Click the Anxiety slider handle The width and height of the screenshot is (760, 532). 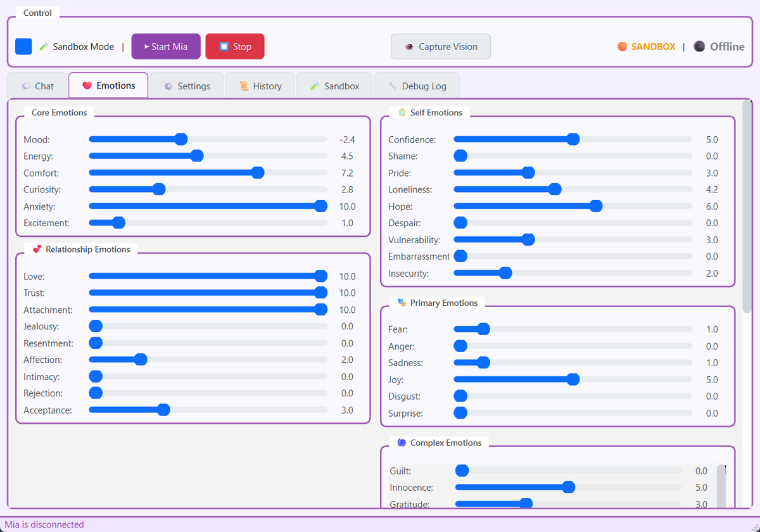(321, 206)
